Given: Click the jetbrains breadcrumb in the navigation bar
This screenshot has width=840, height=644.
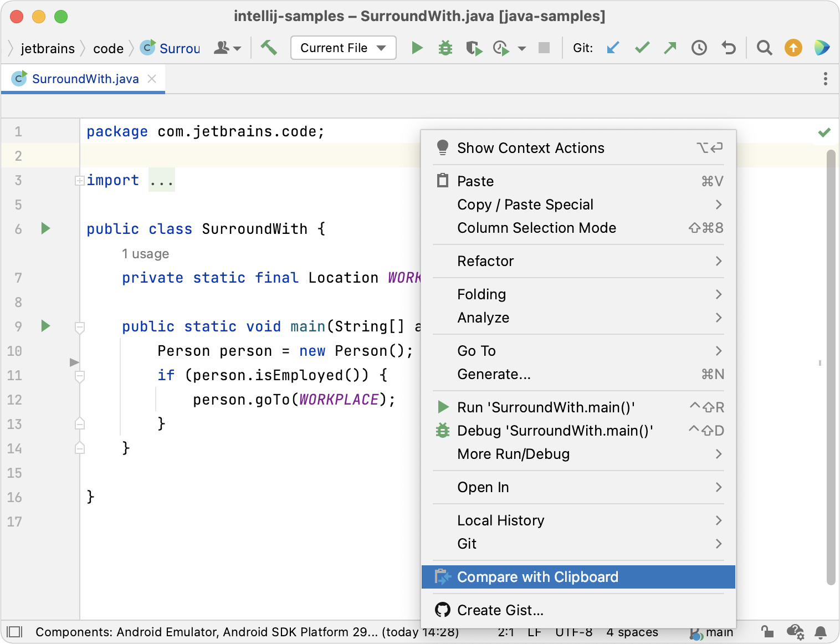Looking at the screenshot, I should pos(48,49).
